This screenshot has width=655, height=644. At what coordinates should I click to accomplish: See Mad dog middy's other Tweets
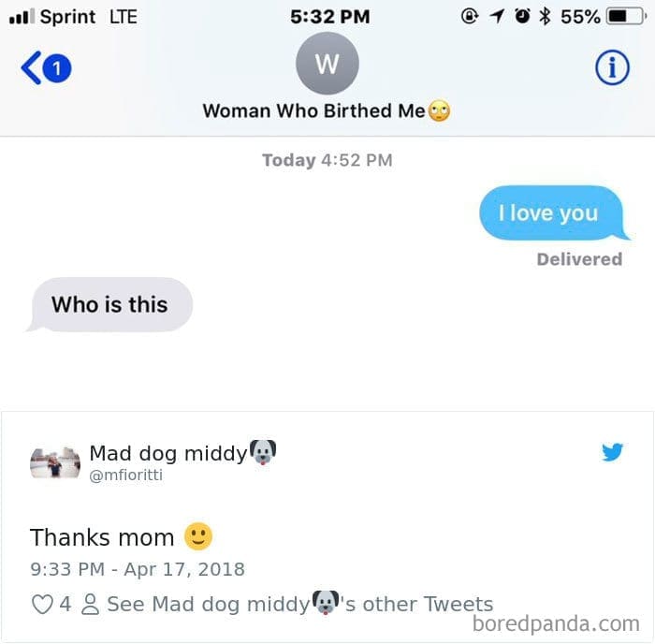[299, 604]
